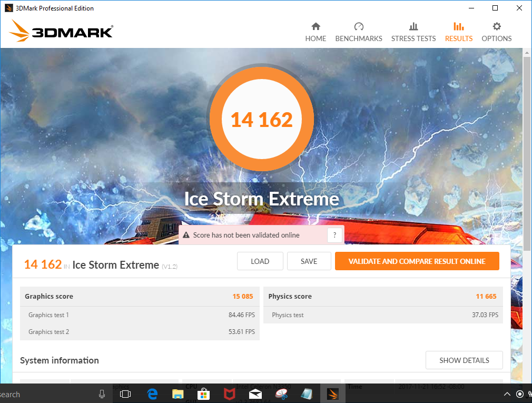
Task: Open the HOME tab
Action: click(x=316, y=32)
